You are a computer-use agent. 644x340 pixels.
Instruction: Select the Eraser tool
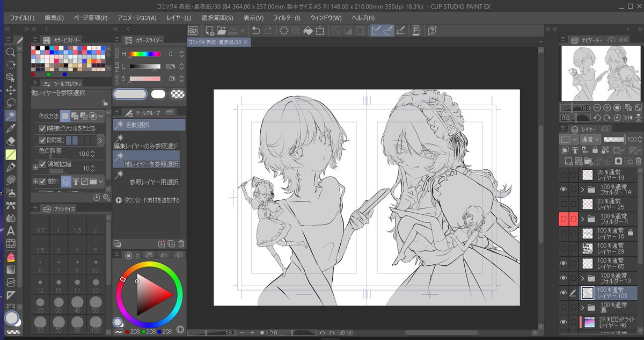[11, 141]
